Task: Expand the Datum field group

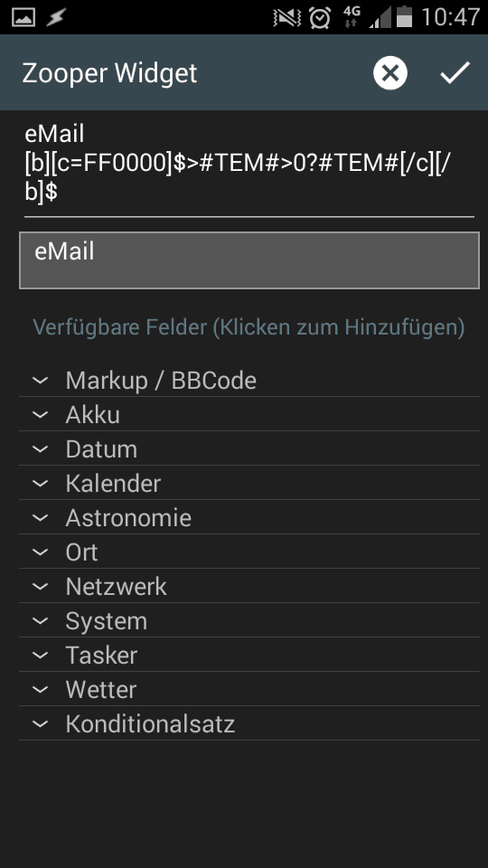Action: [249, 449]
